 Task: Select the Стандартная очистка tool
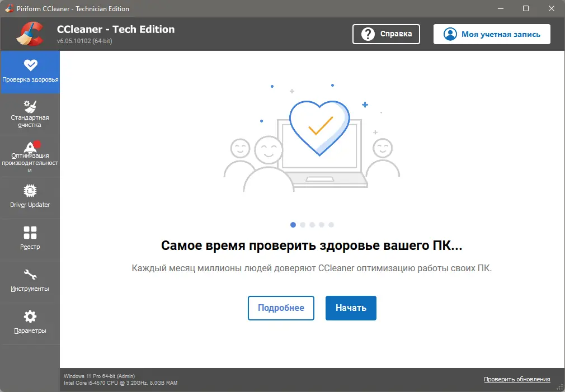[30, 114]
